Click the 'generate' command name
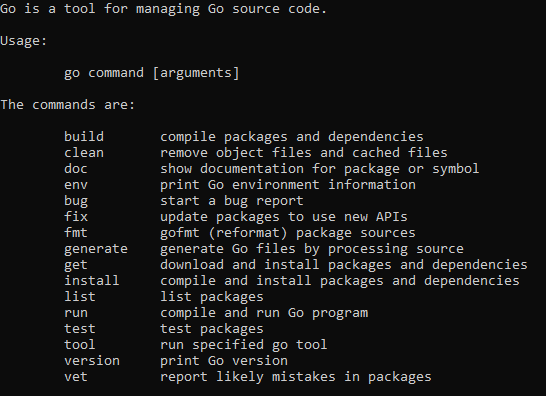This screenshot has width=546, height=396. click(x=96, y=249)
